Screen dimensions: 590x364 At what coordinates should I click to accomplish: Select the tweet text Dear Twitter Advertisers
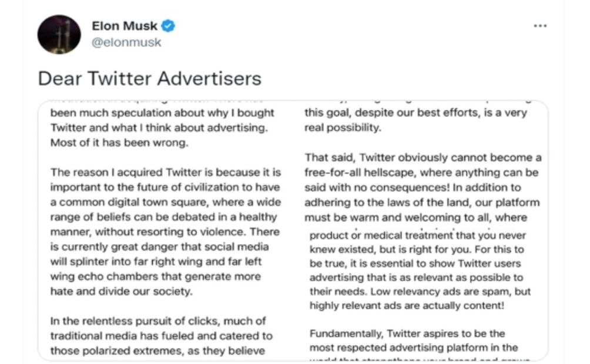149,78
